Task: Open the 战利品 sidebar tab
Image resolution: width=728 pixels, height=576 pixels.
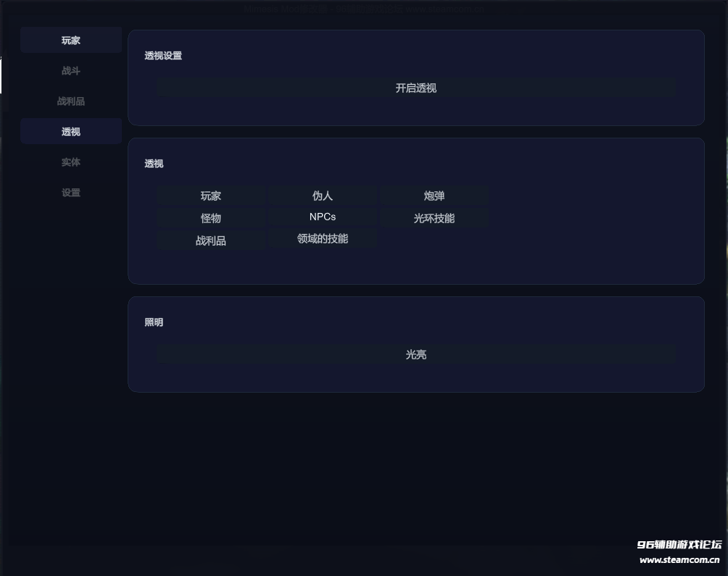Action: [x=71, y=101]
